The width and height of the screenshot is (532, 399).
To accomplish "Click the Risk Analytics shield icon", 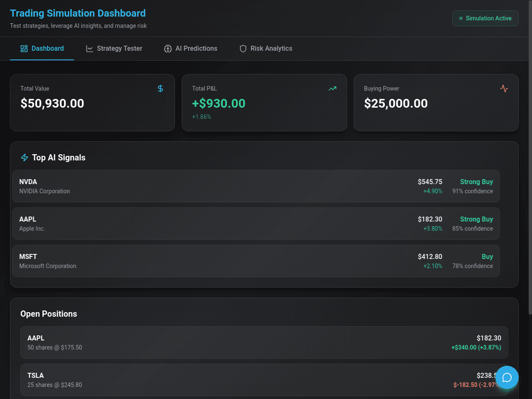I will tap(243, 49).
